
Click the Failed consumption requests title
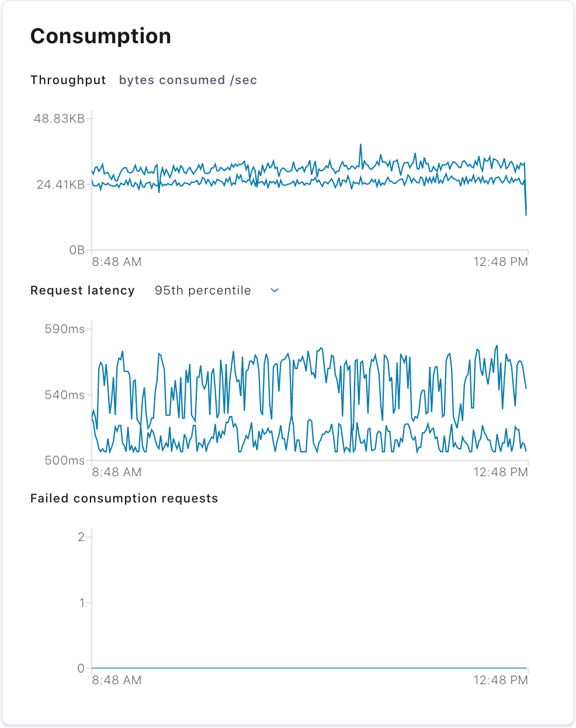[x=124, y=498]
